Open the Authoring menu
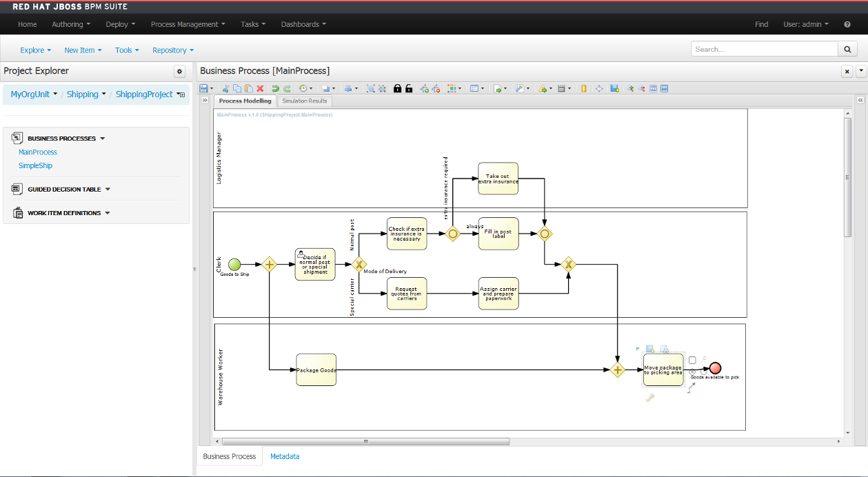The width and height of the screenshot is (868, 477). coord(71,24)
